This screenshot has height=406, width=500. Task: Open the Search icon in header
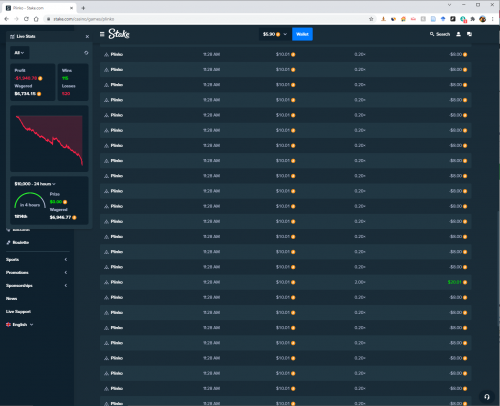[x=440, y=34]
